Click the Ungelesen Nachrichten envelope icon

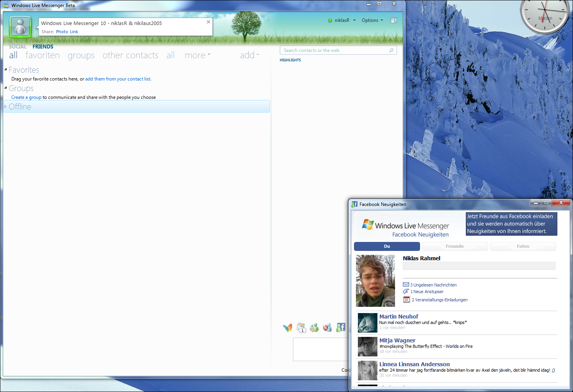pyautogui.click(x=406, y=285)
